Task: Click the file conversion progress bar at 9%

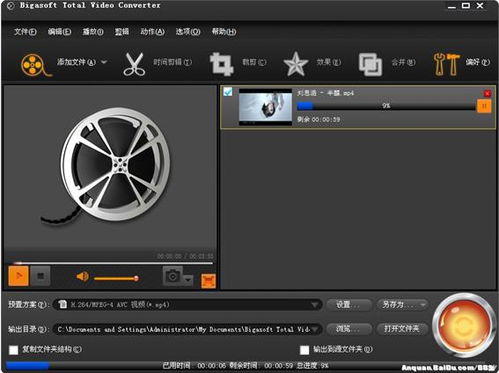Action: point(386,106)
